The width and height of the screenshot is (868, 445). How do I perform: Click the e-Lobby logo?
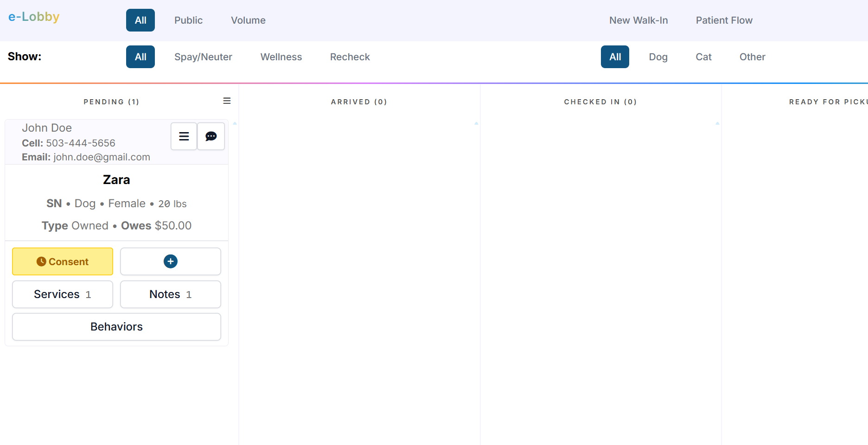34,17
